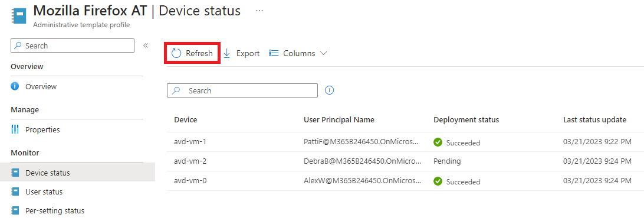The image size is (644, 224).
Task: Sort by User Principal Name header
Action: pyautogui.click(x=339, y=120)
